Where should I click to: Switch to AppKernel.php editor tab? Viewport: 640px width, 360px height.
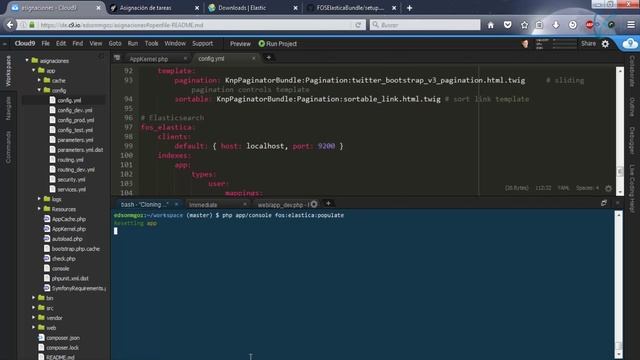pyautogui.click(x=149, y=59)
